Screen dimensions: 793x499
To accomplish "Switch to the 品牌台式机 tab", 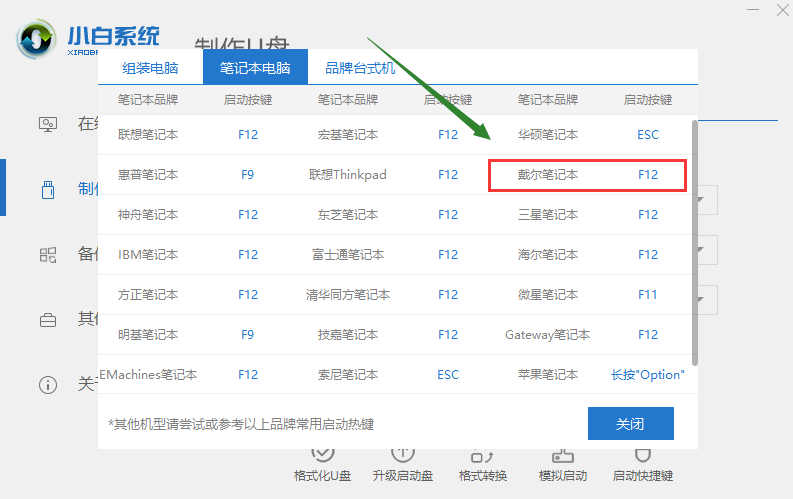I will pos(360,68).
